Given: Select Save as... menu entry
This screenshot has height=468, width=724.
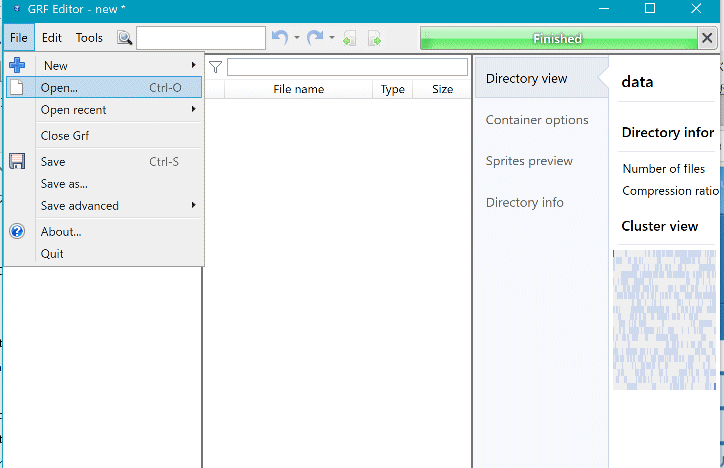Looking at the screenshot, I should coord(104,184).
